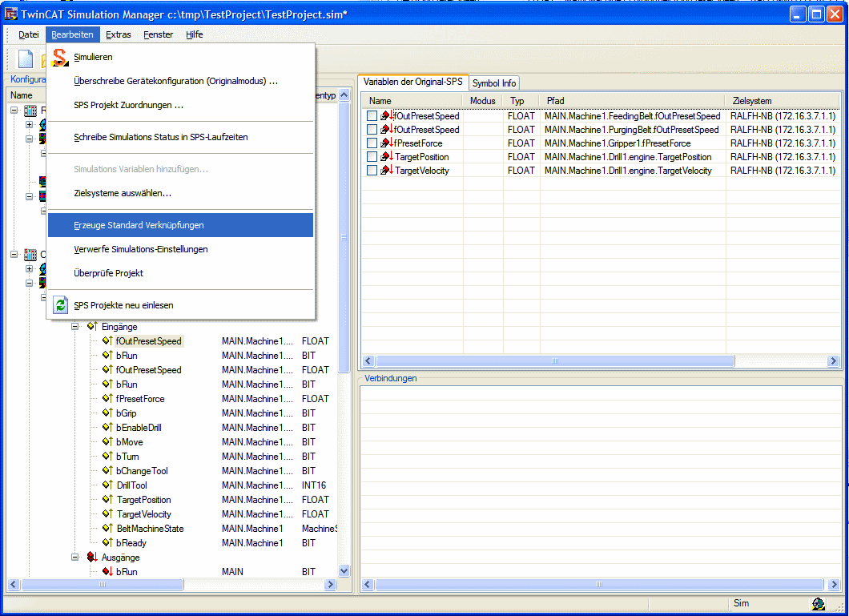
Task: Switch to the Symbol Info tab
Action: point(494,83)
